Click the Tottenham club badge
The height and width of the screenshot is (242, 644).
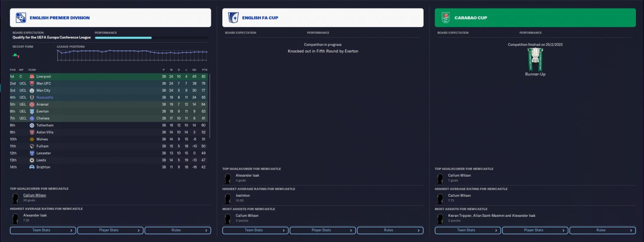(x=32, y=125)
